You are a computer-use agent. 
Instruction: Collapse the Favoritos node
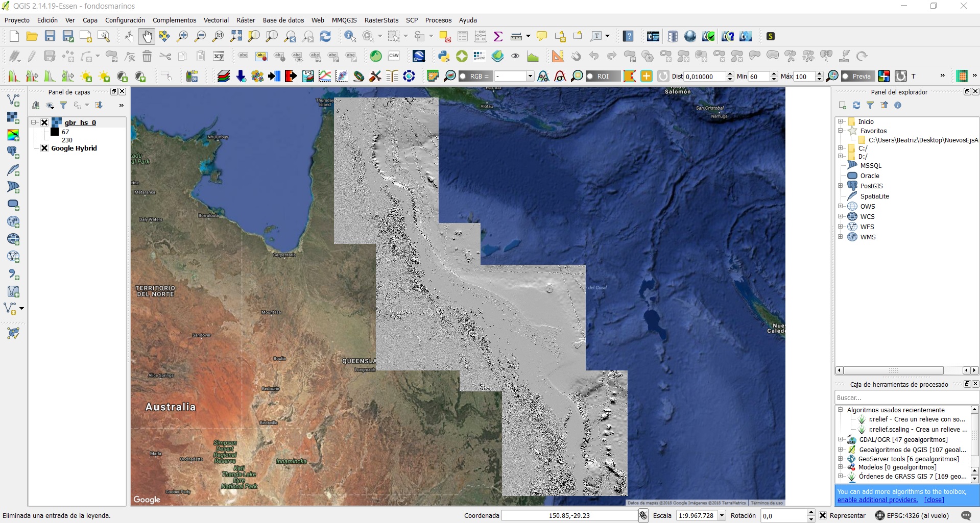click(840, 131)
